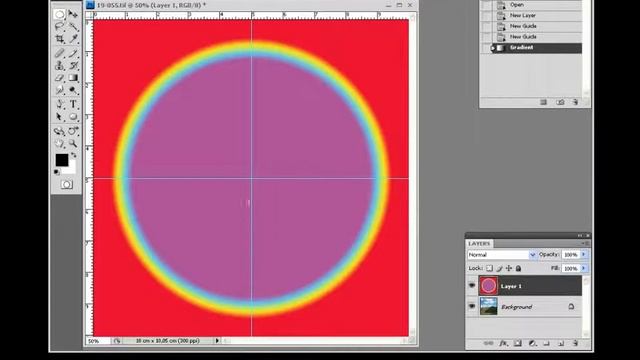Select the first New Guide history state
640x360 pixels.
coord(537,26)
